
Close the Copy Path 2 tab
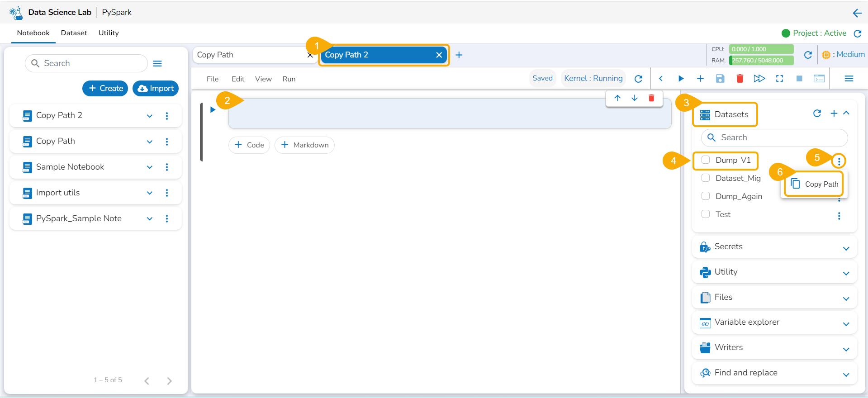[x=439, y=55]
